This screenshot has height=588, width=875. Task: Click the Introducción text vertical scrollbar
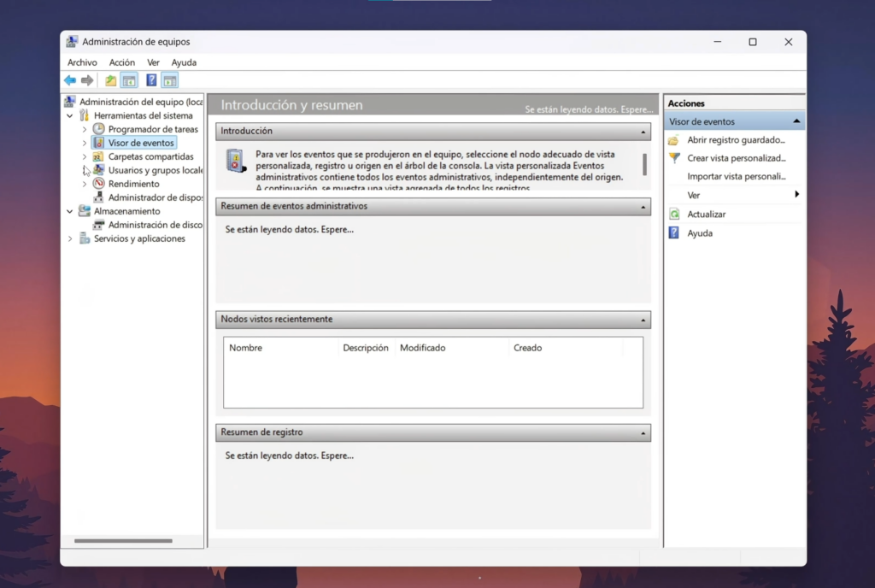coord(644,164)
